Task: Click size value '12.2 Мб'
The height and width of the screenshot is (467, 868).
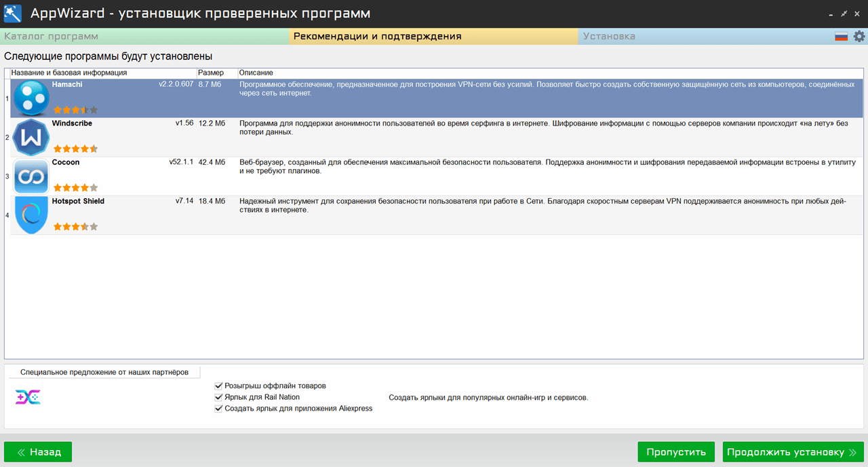Action: (x=212, y=124)
